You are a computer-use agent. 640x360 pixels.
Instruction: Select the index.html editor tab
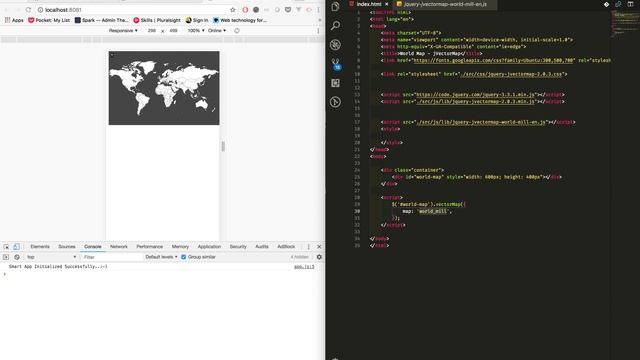369,4
